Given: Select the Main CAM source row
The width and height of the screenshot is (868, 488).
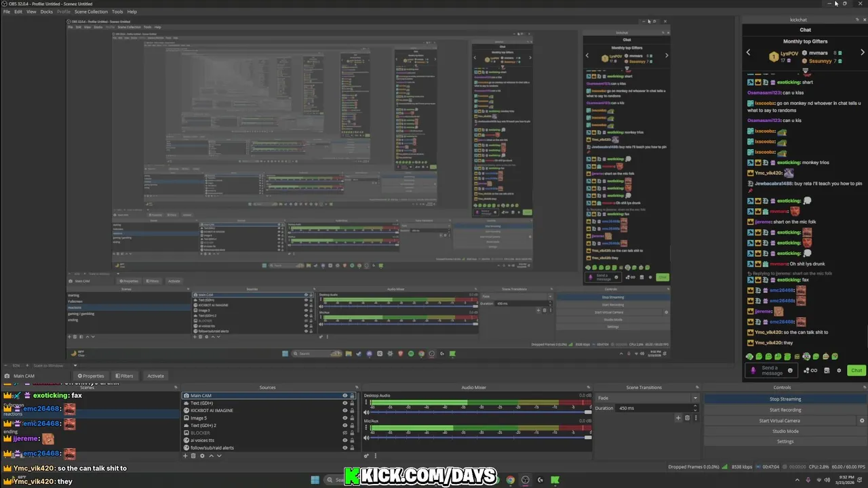Looking at the screenshot, I should 269,396.
